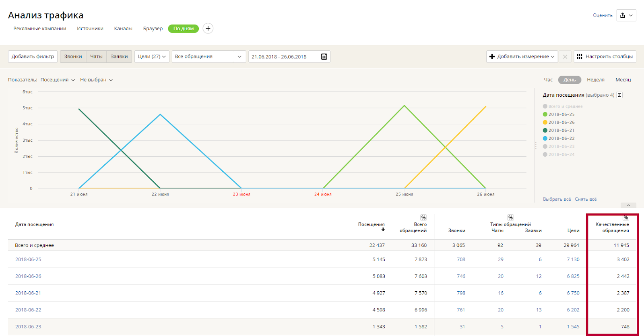Click the sigma icon next to Дата посещения
The width and height of the screenshot is (644, 336).
(619, 95)
